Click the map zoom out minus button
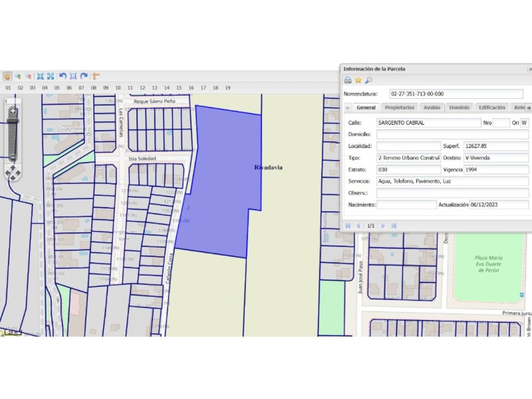Viewport: 532px width, 399px height. pos(13,158)
